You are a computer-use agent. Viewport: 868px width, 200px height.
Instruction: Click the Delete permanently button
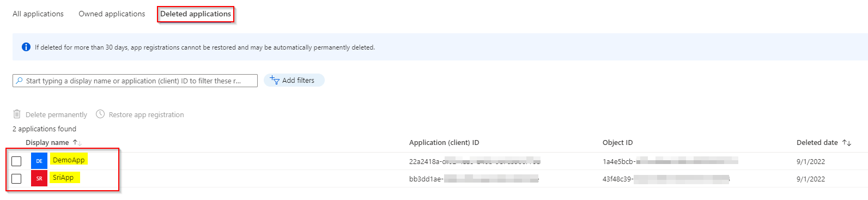tap(50, 114)
